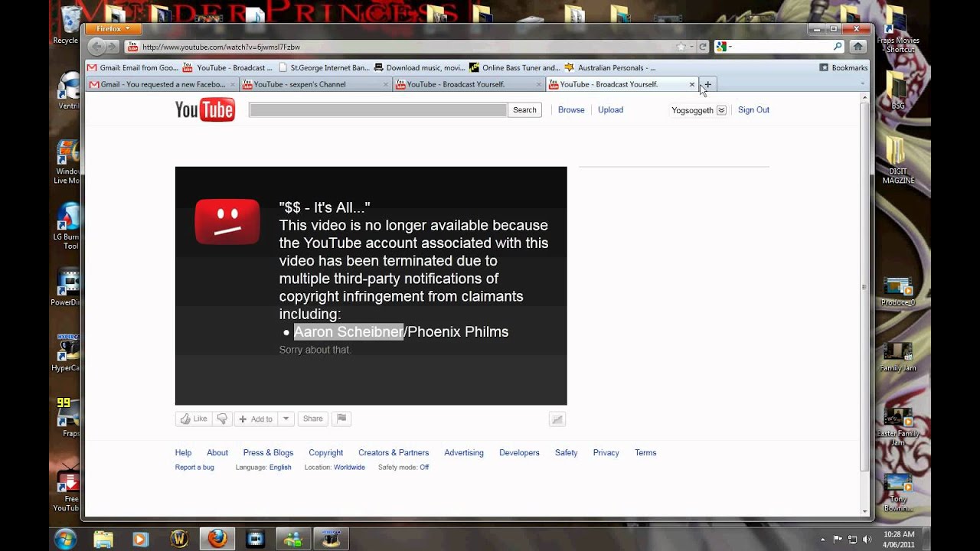
Task: Open the Easter Family Jam desktop file
Action: (x=897, y=426)
